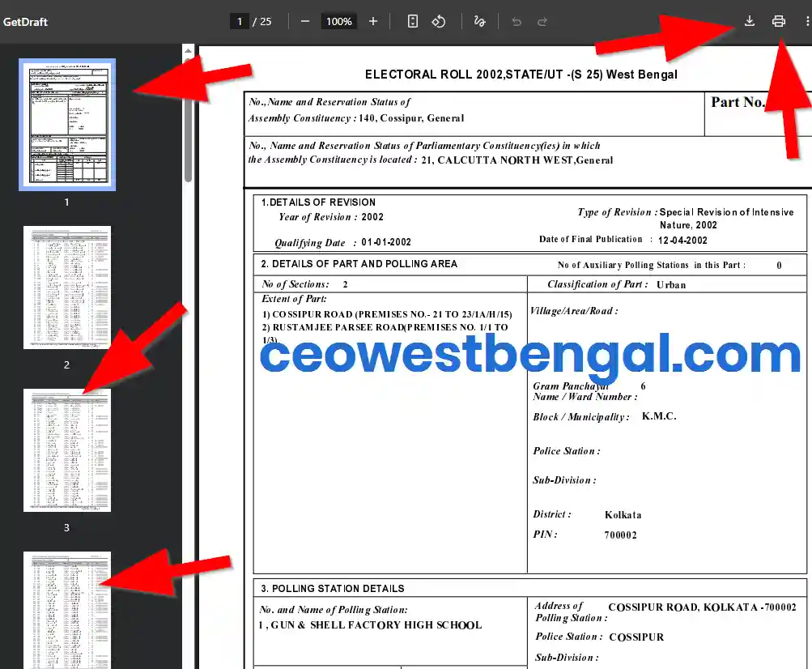Toggle fit-to-page view
Image resolution: width=812 pixels, height=669 pixels.
click(x=412, y=21)
